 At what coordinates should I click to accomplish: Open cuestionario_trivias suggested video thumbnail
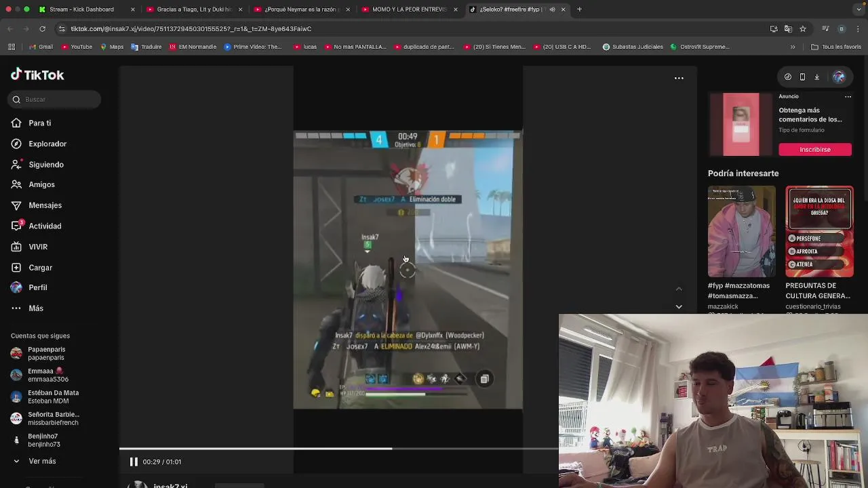click(819, 231)
